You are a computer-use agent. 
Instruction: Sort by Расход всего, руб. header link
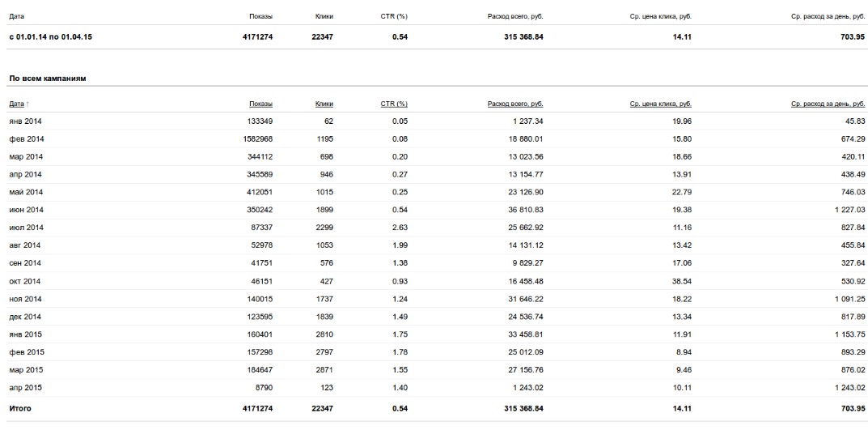click(x=515, y=104)
